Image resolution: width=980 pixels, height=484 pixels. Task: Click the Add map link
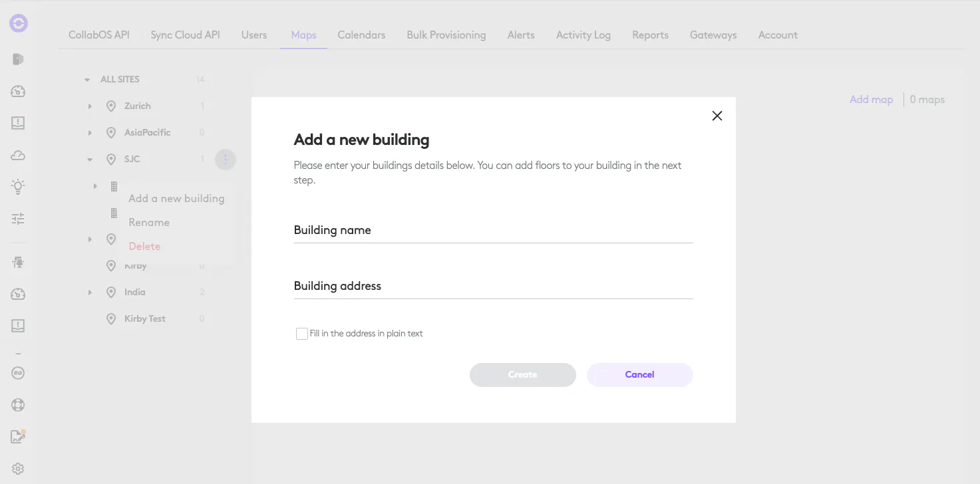coord(871,100)
